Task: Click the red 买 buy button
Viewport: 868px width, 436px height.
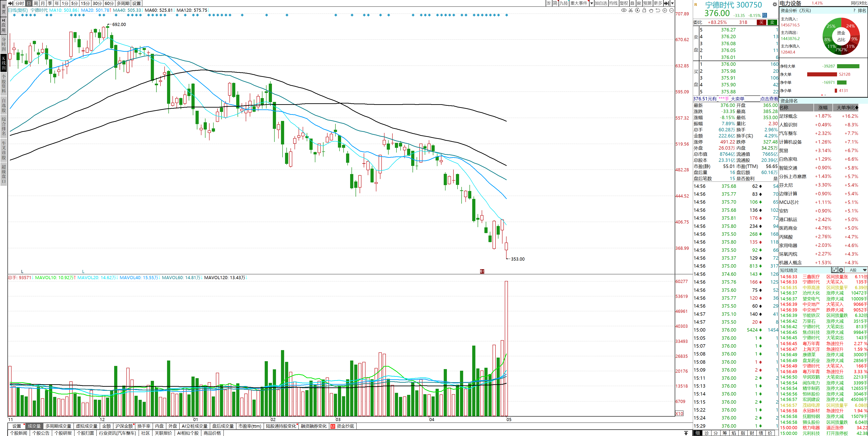Action: [x=761, y=23]
